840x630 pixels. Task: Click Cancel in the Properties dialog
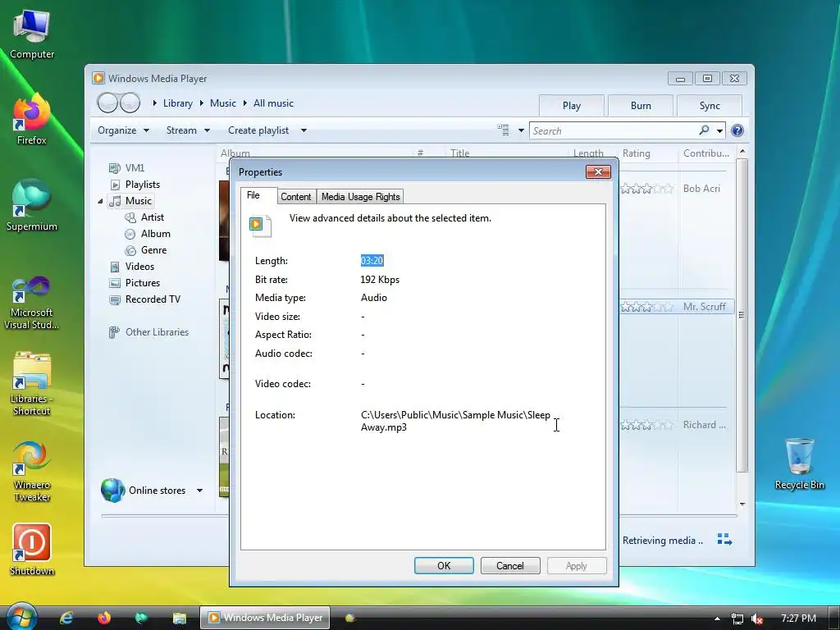[x=510, y=566]
